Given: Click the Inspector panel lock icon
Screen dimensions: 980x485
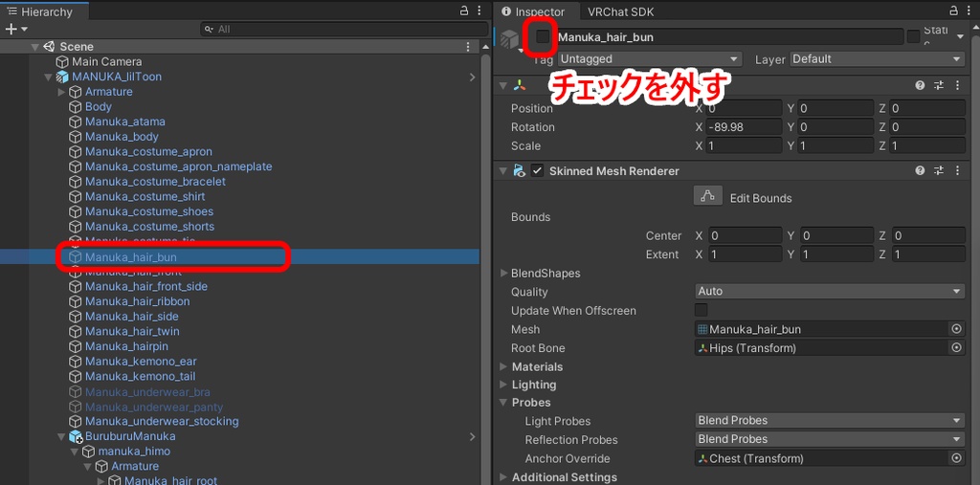Looking at the screenshot, I should [x=953, y=11].
